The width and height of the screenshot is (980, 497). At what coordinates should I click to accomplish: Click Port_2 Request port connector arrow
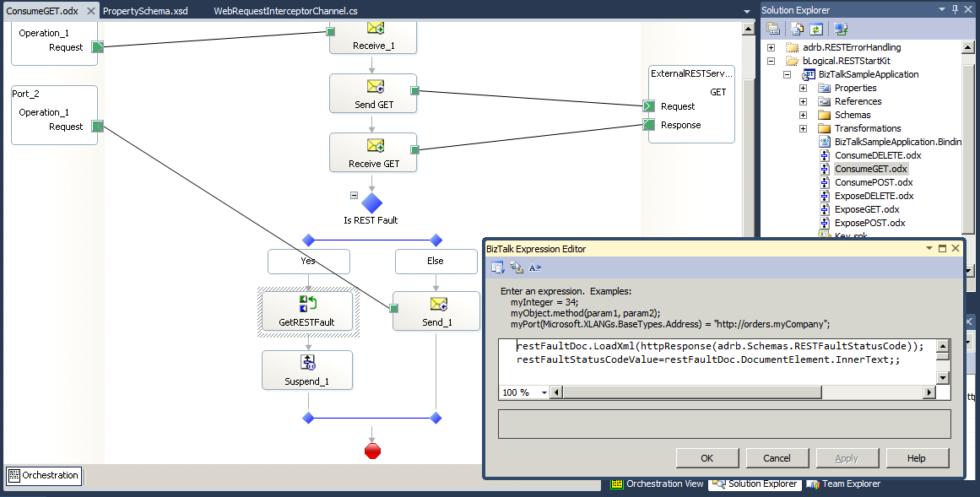[98, 127]
